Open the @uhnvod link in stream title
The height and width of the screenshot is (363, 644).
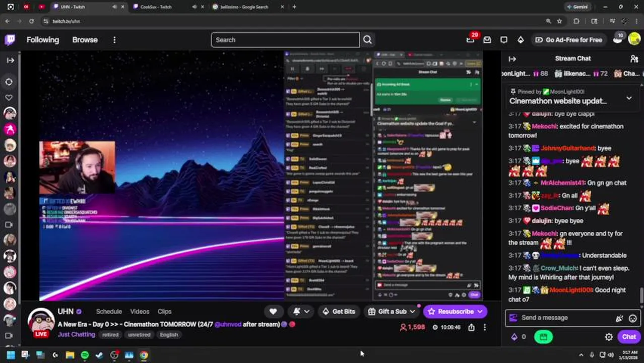(228, 324)
